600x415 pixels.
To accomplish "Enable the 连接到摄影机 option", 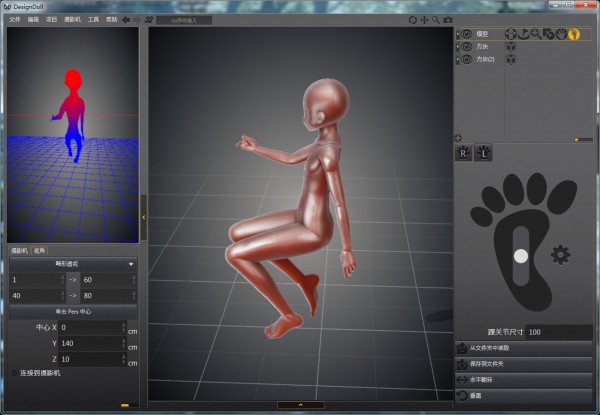I will 13,373.
